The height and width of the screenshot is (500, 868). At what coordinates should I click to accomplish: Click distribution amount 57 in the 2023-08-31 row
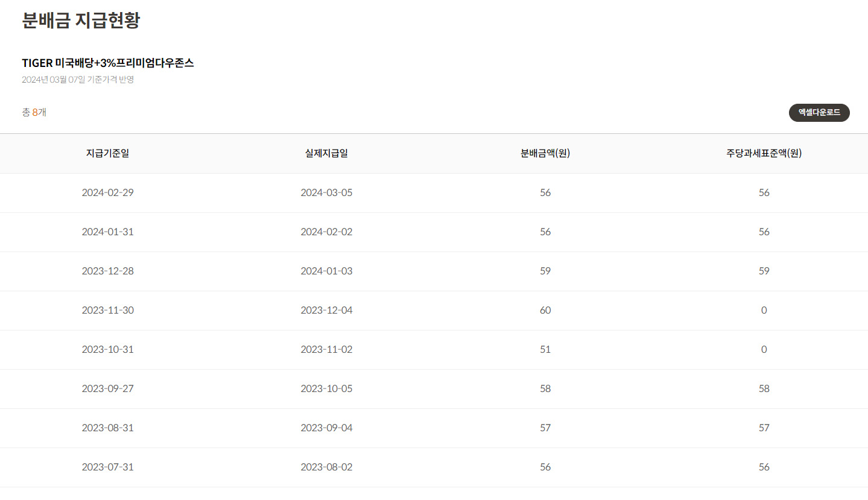tap(545, 428)
